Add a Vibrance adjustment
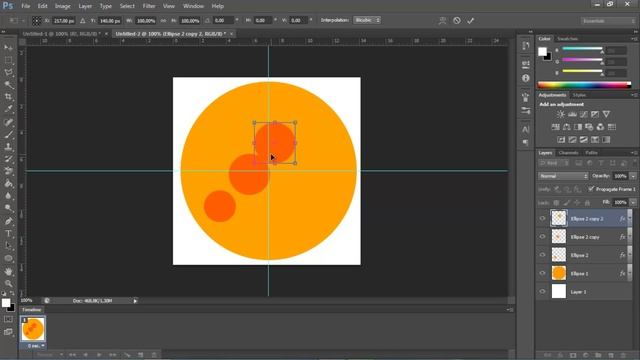This screenshot has height=360, width=640. [x=606, y=114]
